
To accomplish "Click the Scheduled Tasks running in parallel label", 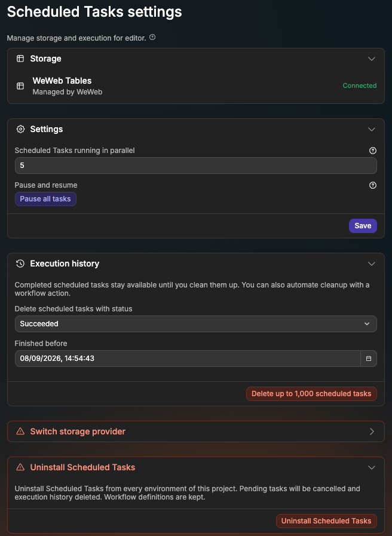I will coord(75,151).
